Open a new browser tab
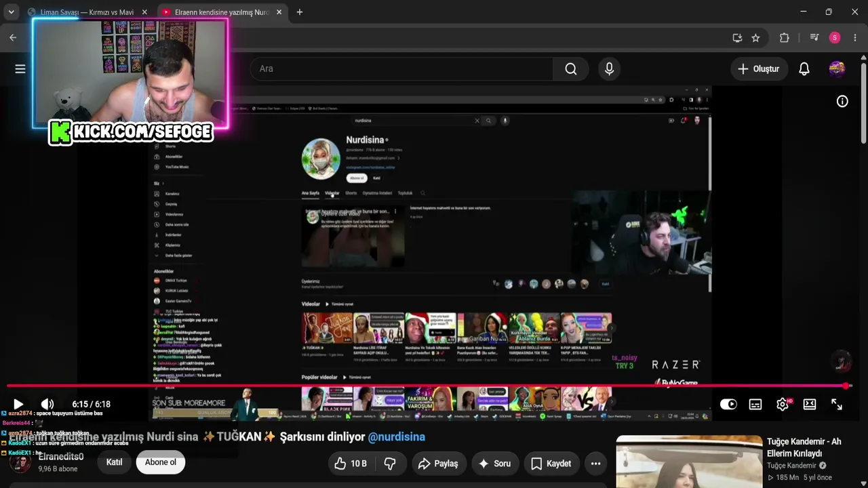 click(300, 12)
